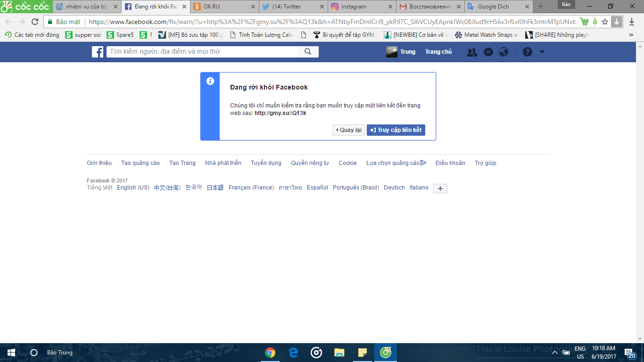644x362 pixels.
Task: Open the 'Tạo quảng cáo' footer link
Action: click(x=140, y=163)
